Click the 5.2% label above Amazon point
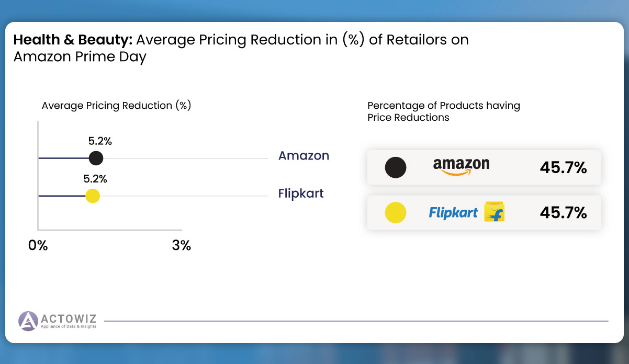The height and width of the screenshot is (364, 629). [x=100, y=141]
